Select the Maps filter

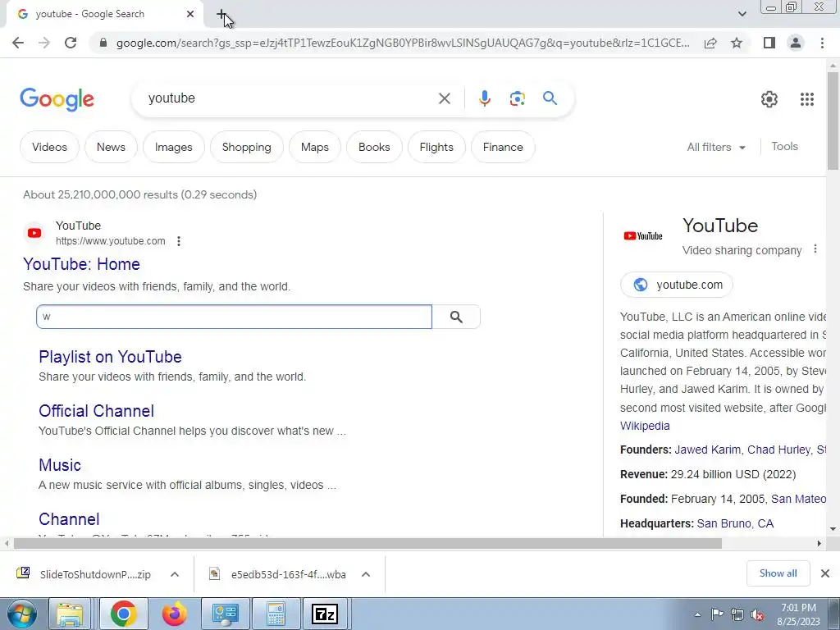click(x=314, y=147)
